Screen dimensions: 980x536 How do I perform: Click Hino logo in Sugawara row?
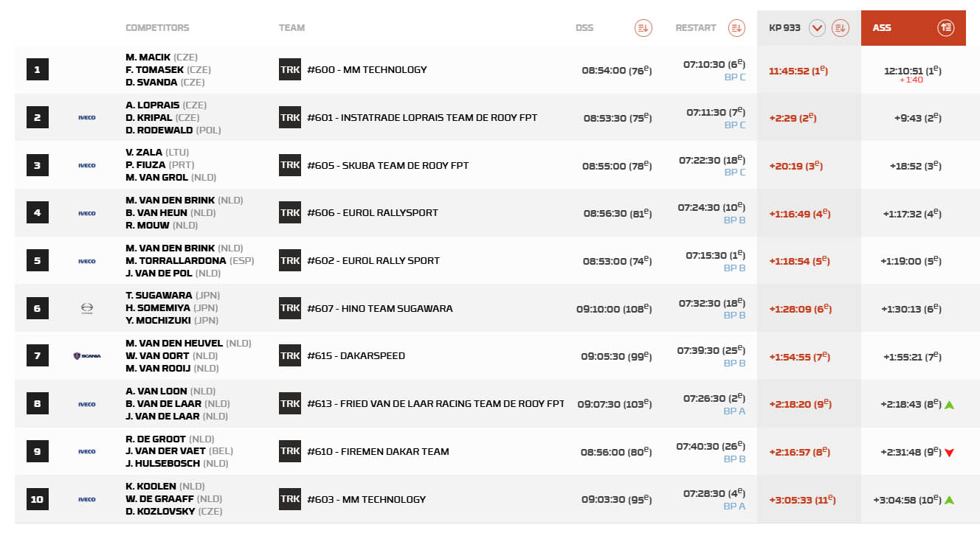point(86,308)
